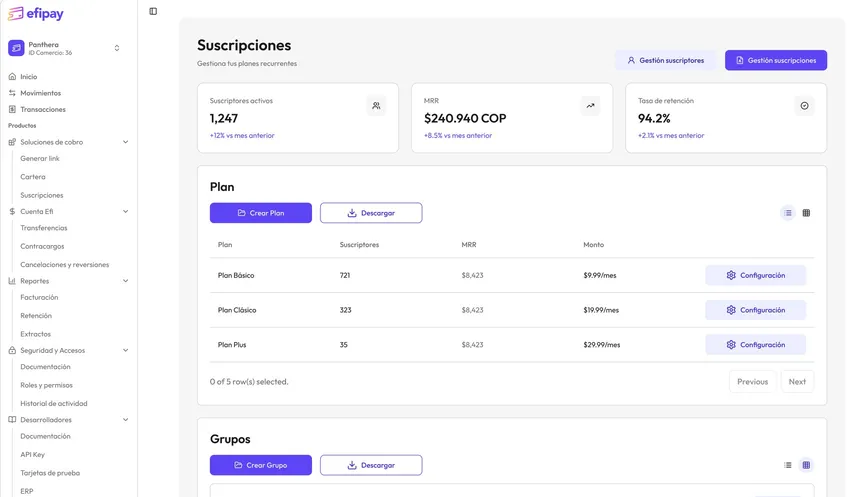Click the Desarrolladores book icon
The width and height of the screenshot is (864, 497).
point(12,420)
